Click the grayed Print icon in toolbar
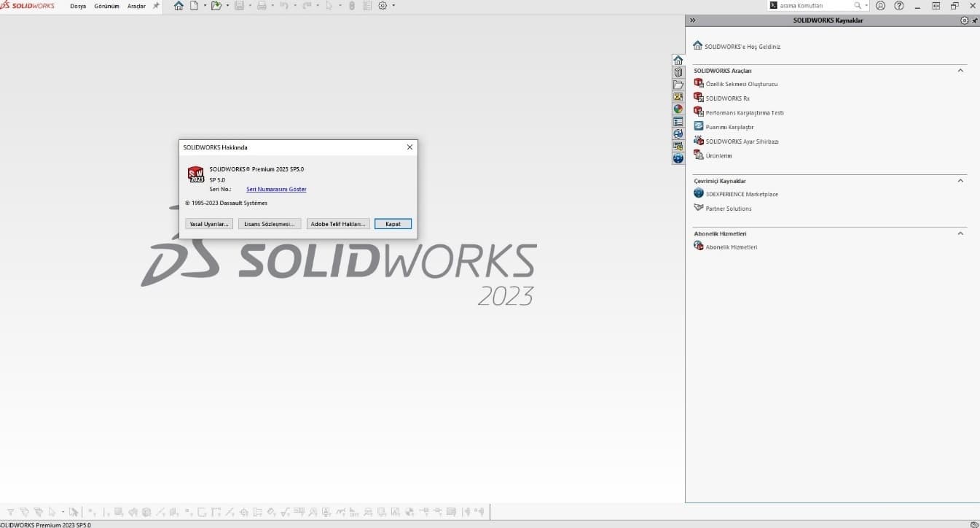 pos(262,5)
